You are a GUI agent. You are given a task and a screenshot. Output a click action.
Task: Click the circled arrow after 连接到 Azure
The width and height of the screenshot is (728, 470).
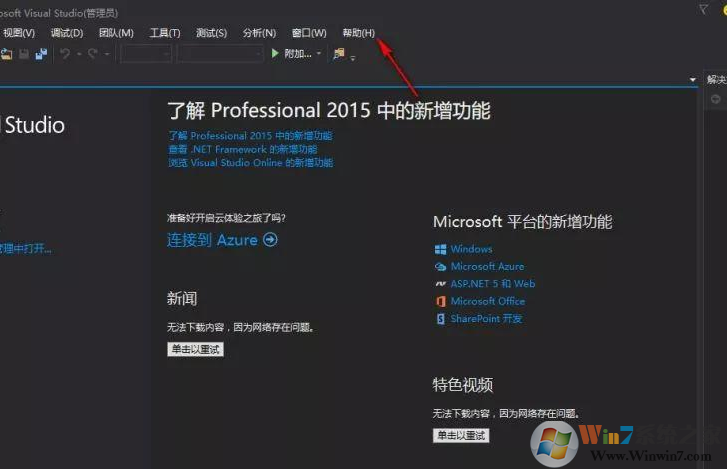[x=270, y=240]
